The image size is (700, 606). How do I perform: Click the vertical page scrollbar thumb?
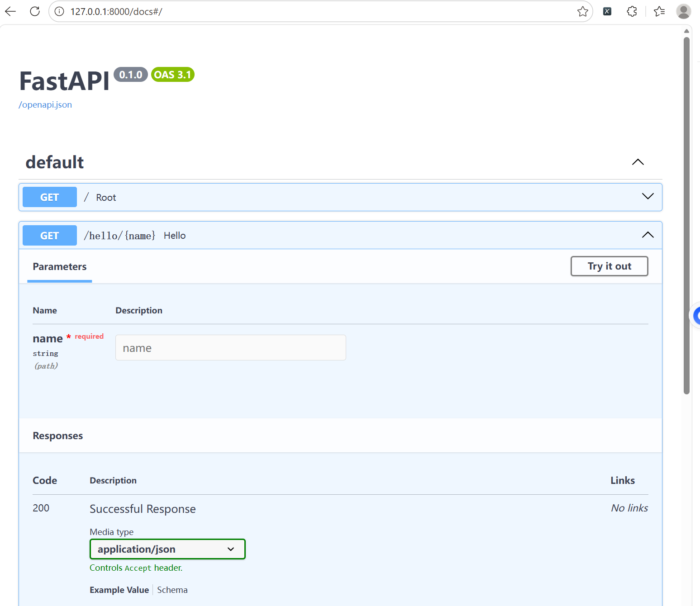686,215
